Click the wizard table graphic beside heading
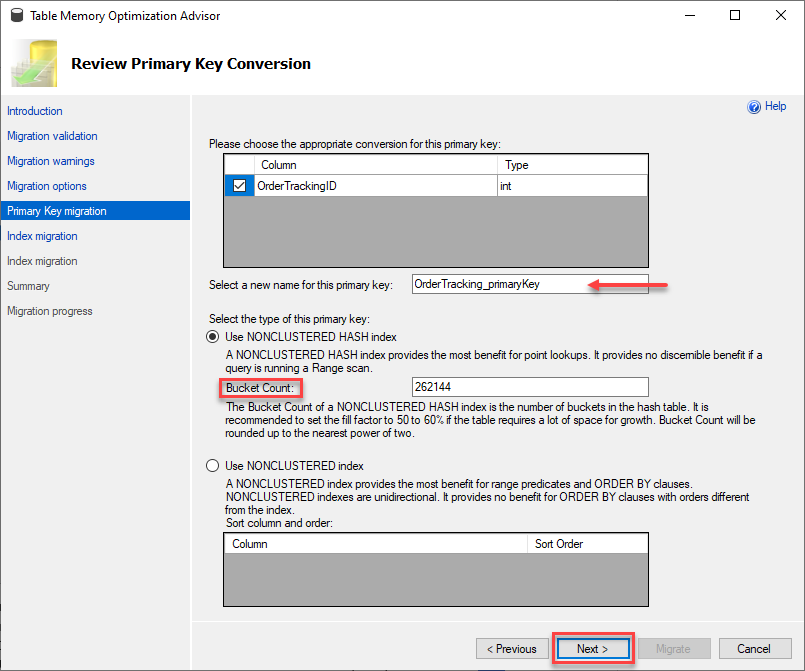This screenshot has height=671, width=805. click(x=34, y=63)
